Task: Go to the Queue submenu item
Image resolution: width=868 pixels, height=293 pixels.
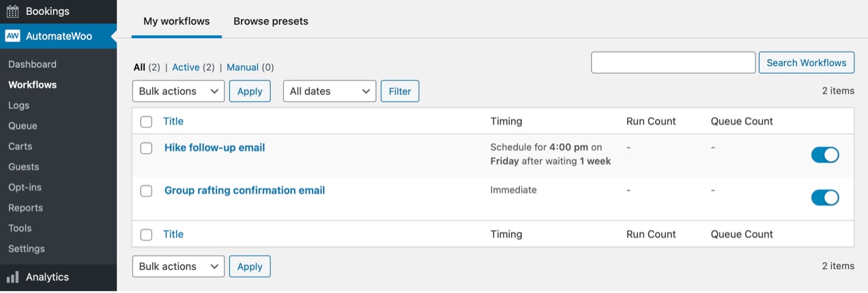Action: click(23, 126)
